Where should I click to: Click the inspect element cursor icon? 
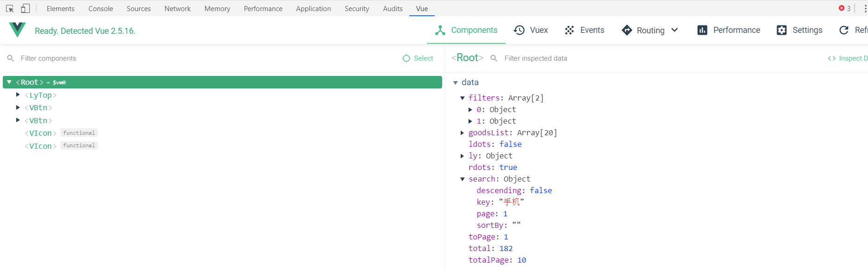[10, 8]
